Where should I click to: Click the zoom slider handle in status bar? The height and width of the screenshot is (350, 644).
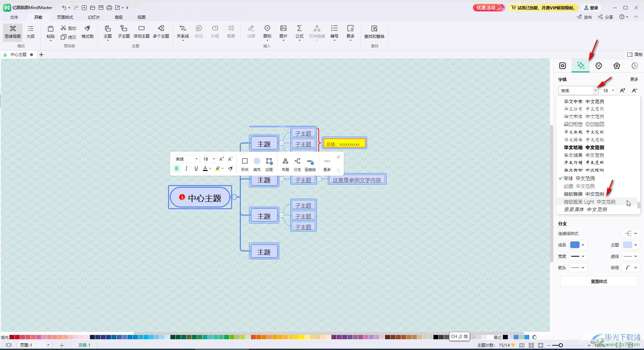(x=560, y=345)
